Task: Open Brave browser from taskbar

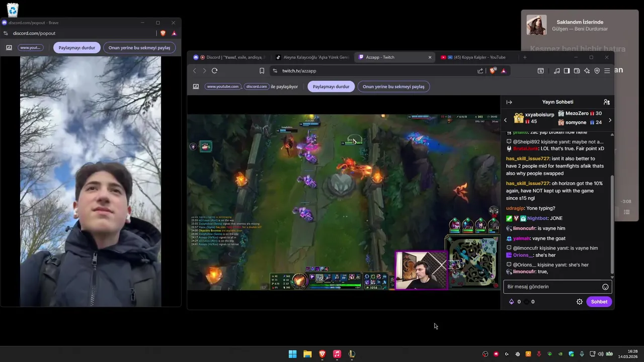Action: tap(322, 354)
